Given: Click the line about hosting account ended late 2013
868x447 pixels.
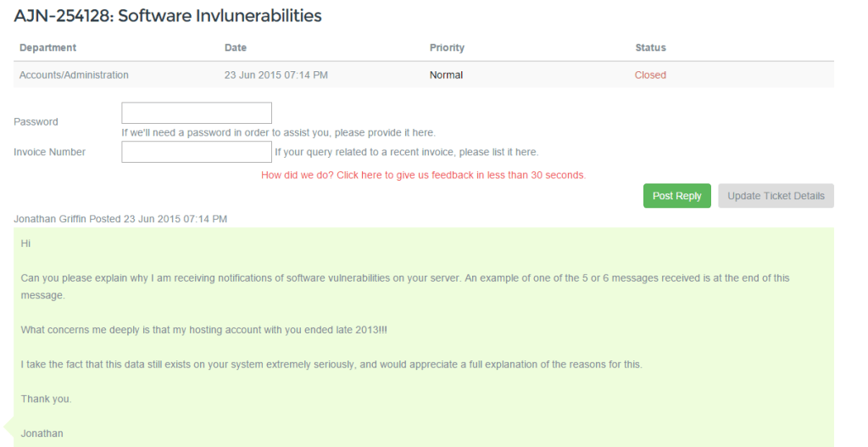Looking at the screenshot, I should click(203, 330).
